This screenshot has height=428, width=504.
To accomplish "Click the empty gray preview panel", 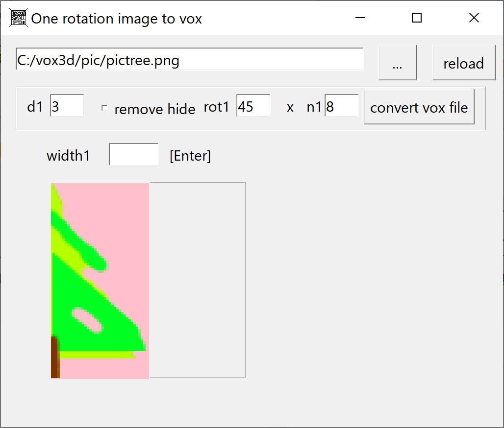I will point(197,279).
